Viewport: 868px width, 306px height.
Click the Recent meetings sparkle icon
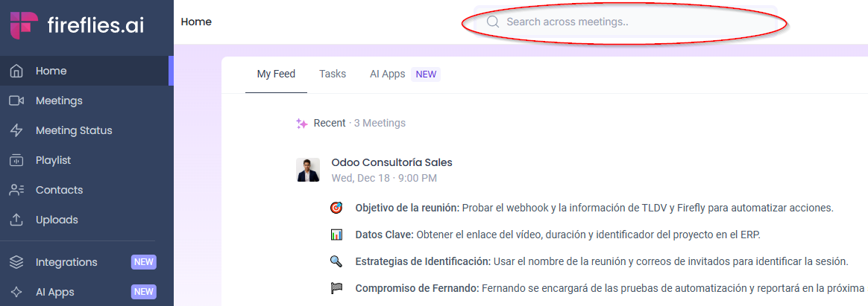tap(302, 124)
